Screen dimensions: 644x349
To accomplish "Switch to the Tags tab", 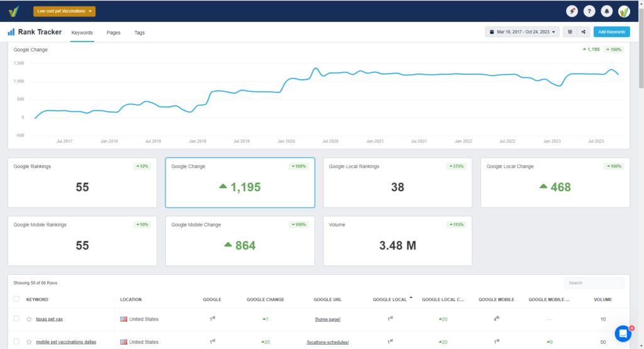I will tap(139, 33).
